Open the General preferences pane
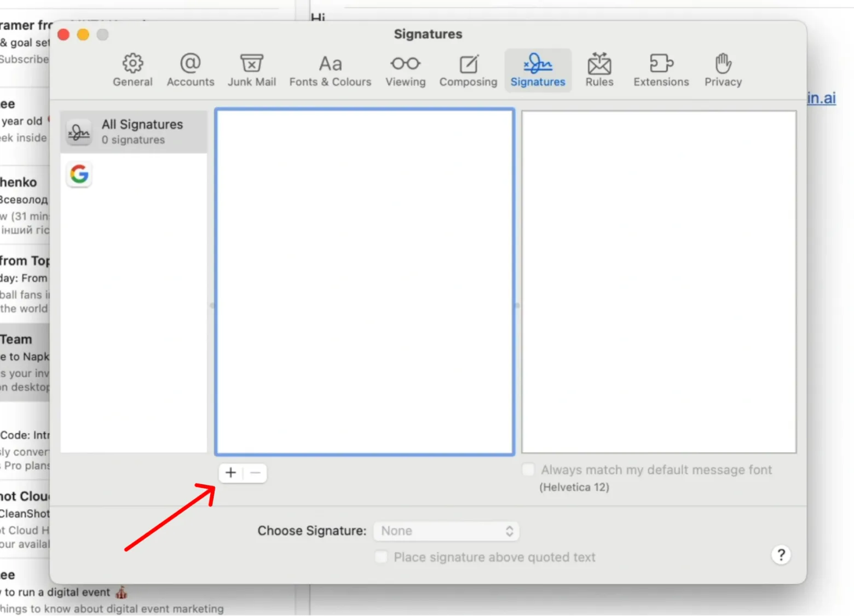The image size is (854, 616). coord(132,70)
